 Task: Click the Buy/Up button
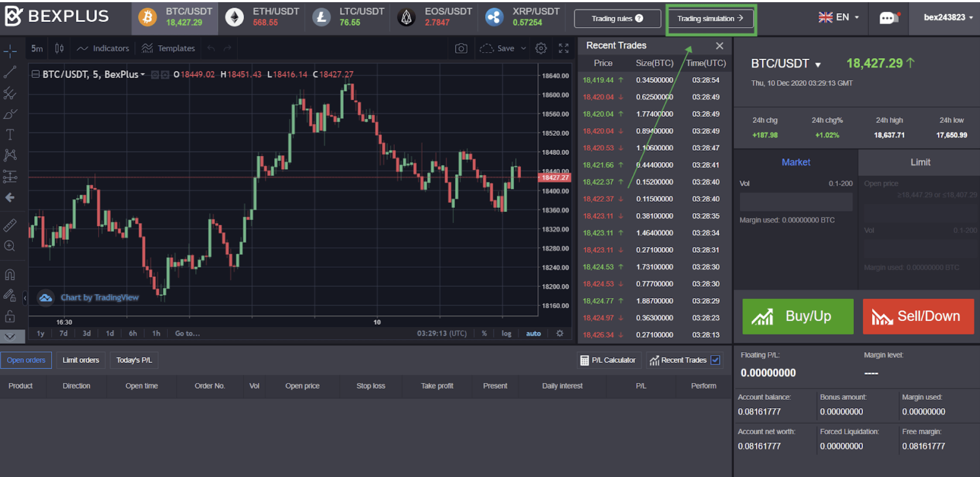click(x=798, y=316)
